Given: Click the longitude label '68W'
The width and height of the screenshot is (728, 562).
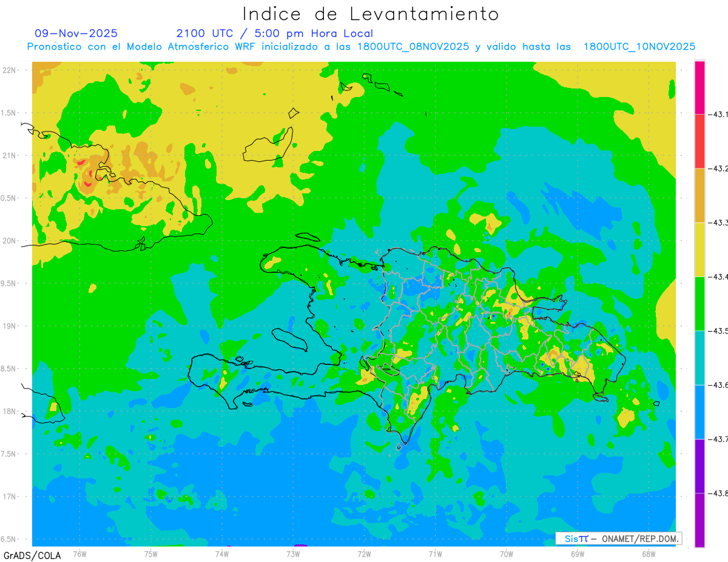Looking at the screenshot, I should click(x=649, y=554).
